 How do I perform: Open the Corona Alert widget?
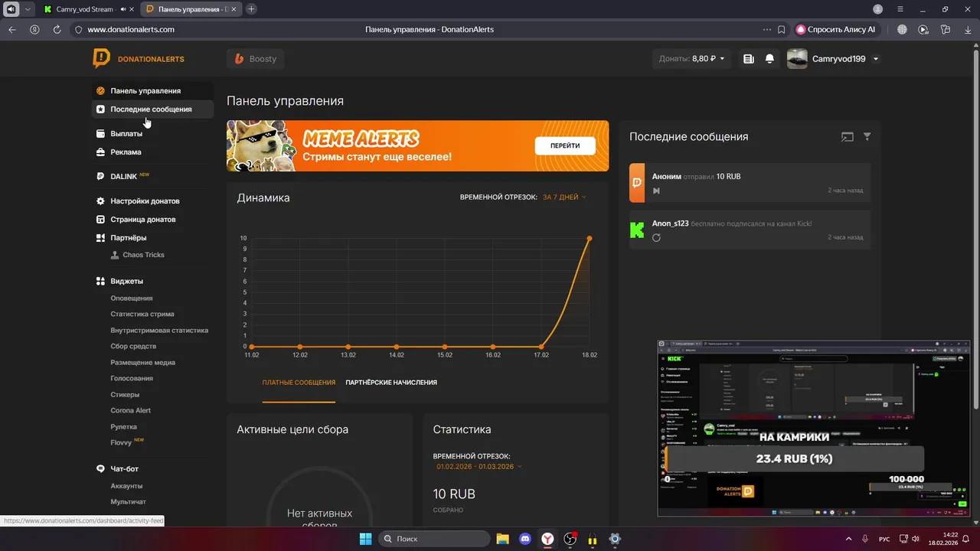click(x=131, y=411)
